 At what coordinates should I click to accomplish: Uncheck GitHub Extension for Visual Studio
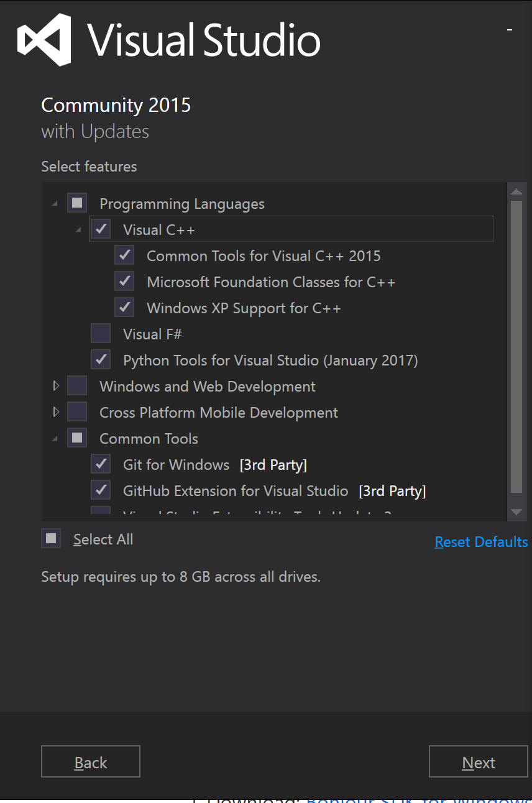101,490
